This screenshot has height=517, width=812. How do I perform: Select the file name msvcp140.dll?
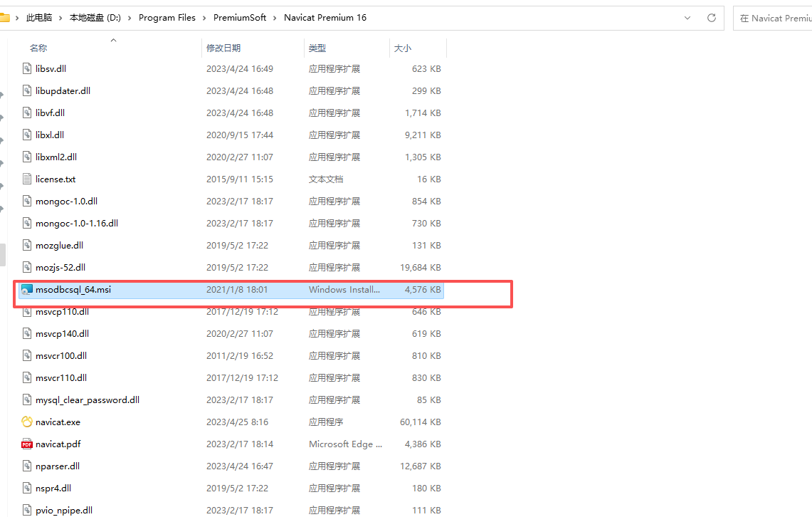pos(62,333)
